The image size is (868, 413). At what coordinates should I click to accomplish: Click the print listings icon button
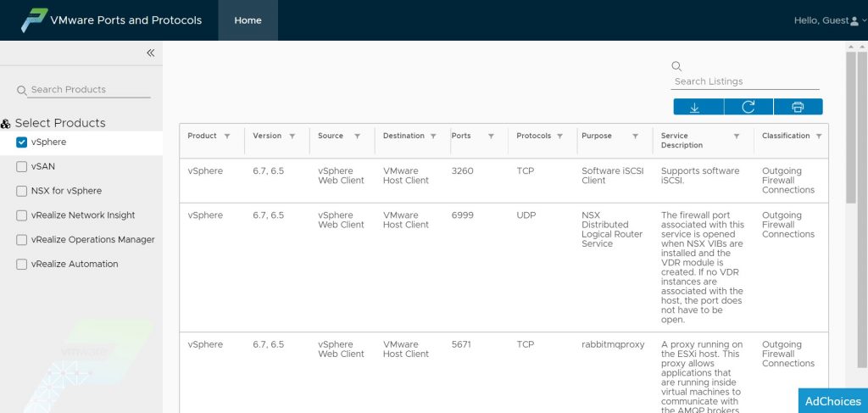pyautogui.click(x=798, y=107)
